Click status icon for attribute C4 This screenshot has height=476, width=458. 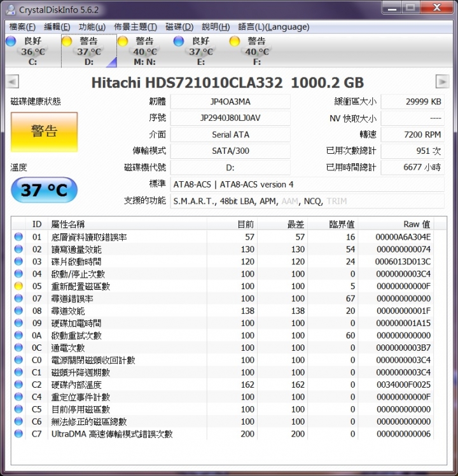pyautogui.click(x=18, y=397)
